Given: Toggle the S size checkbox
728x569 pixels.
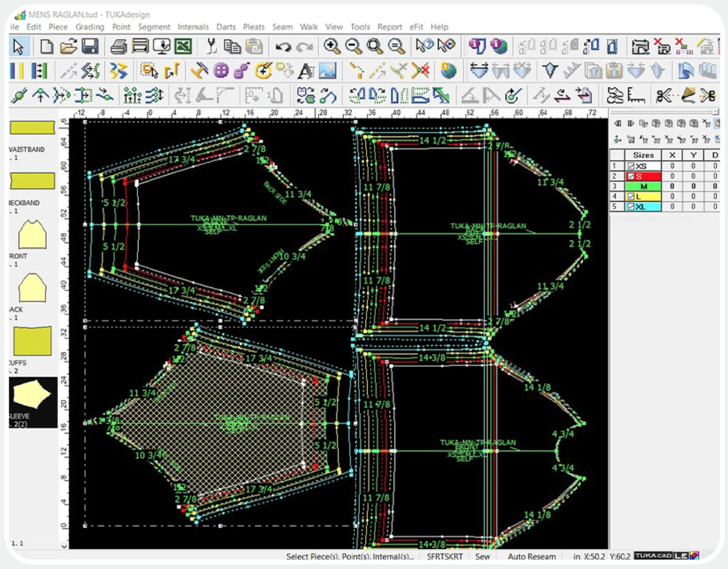Looking at the screenshot, I should (631, 176).
